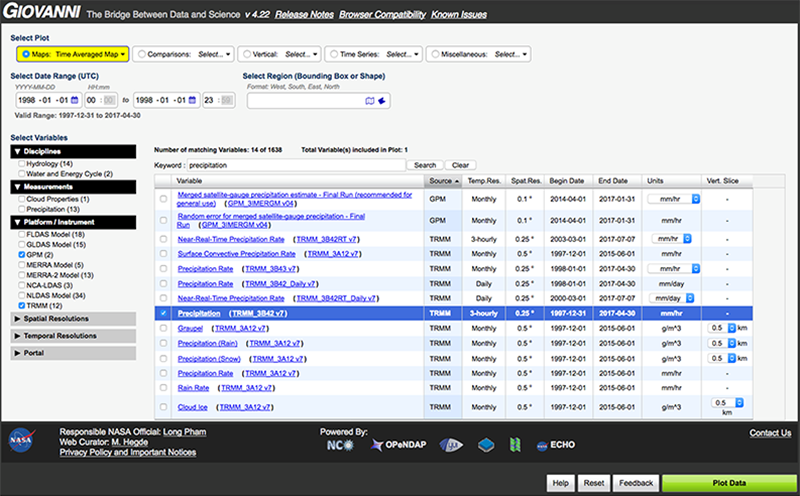Open start date calendar picker icon
800x496 pixels.
pos(74,100)
